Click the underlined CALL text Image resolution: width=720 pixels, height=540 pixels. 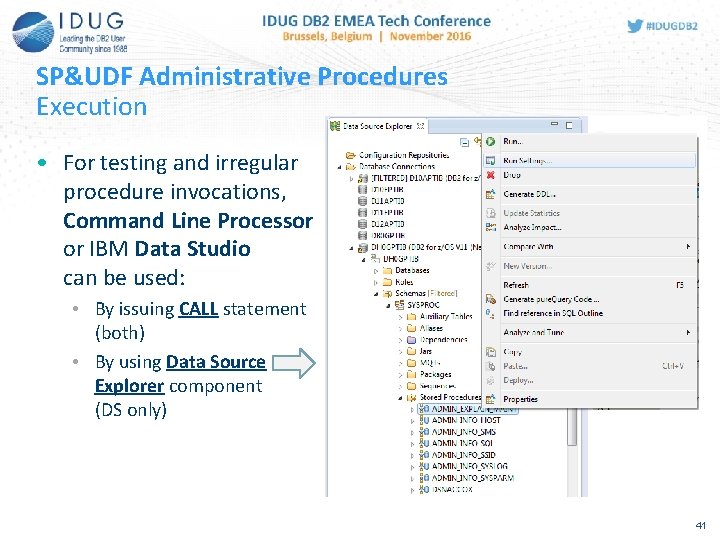(x=198, y=309)
